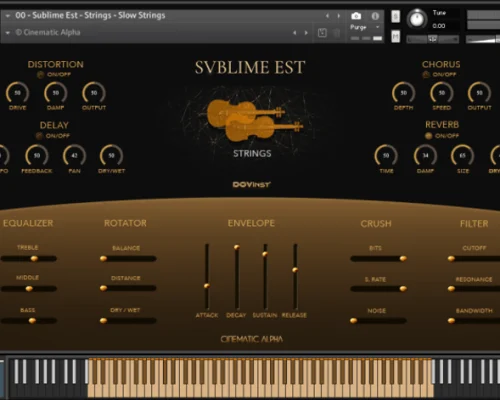Click Envelope SUSTAIN slider handle
500x400 pixels.
[x=265, y=254]
